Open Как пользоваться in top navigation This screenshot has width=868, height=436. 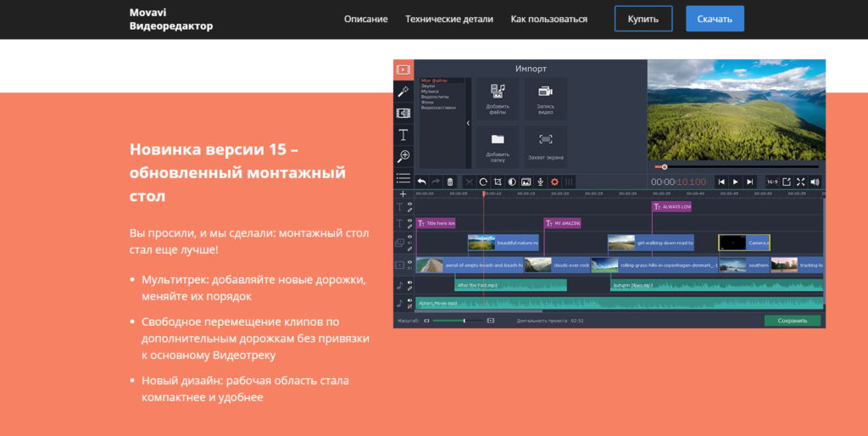pos(548,19)
